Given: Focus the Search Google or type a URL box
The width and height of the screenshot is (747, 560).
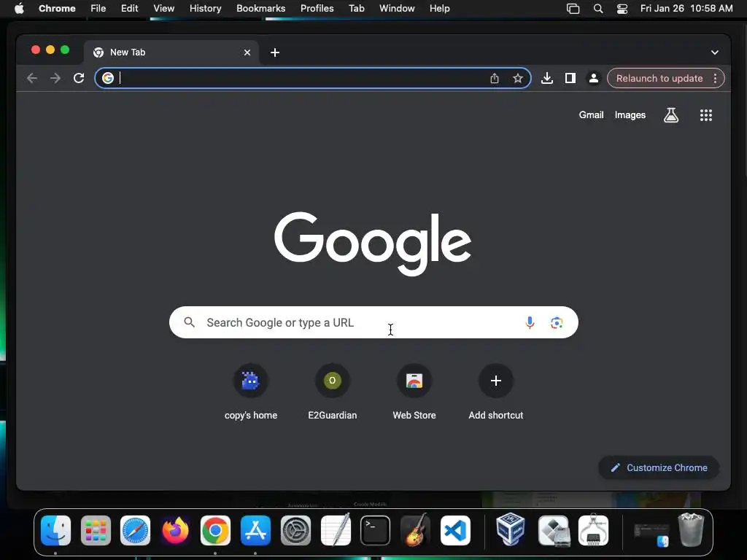Looking at the screenshot, I should point(373,322).
